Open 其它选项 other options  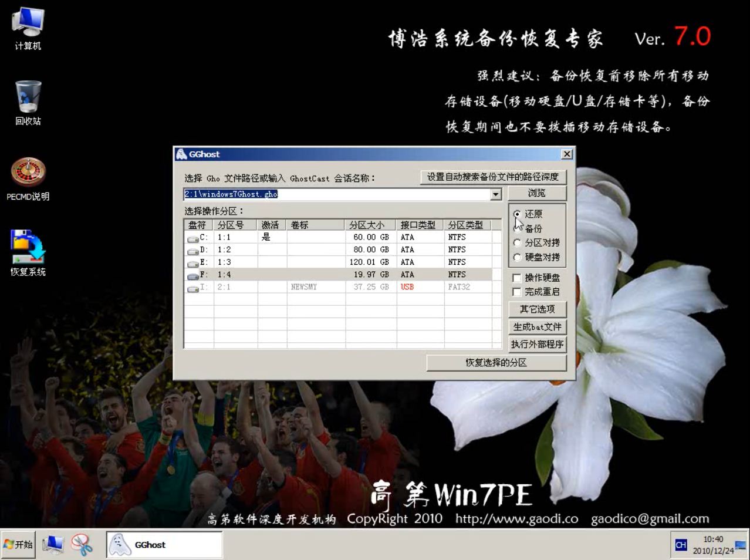click(x=537, y=309)
